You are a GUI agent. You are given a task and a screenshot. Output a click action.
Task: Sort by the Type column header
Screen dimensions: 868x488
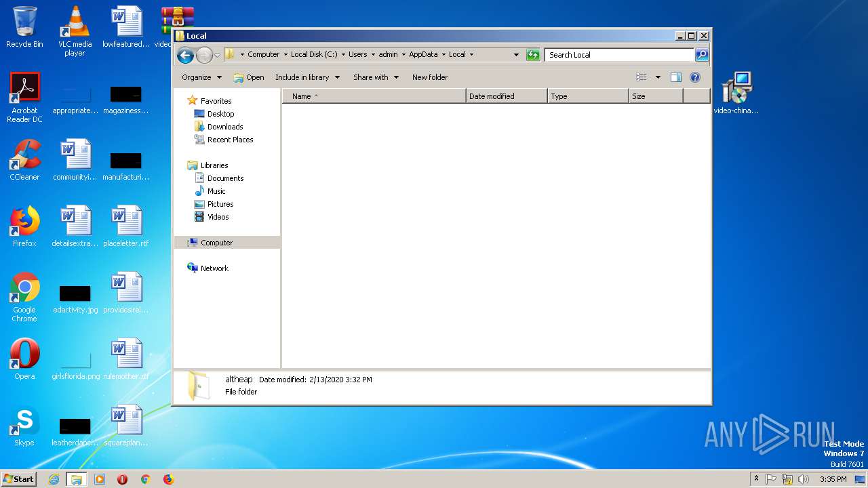pyautogui.click(x=588, y=96)
